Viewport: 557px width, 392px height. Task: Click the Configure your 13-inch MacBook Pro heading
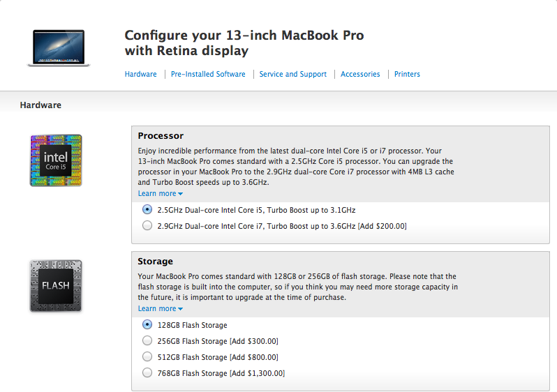[244, 43]
